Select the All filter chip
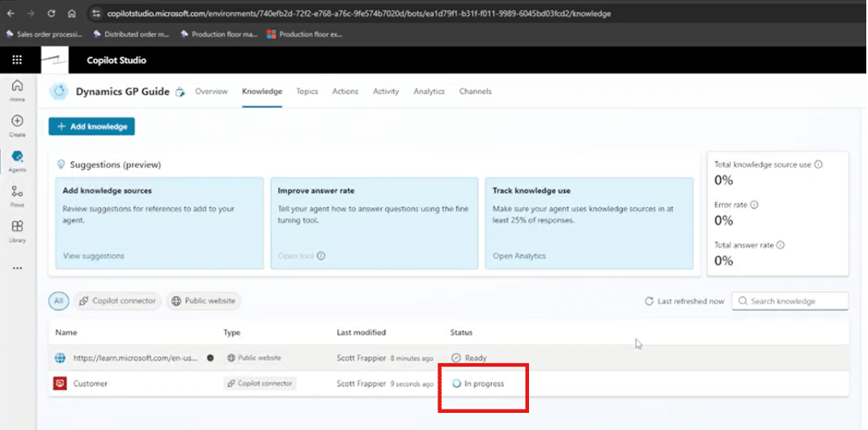This screenshot has width=868, height=430. pyautogui.click(x=58, y=301)
